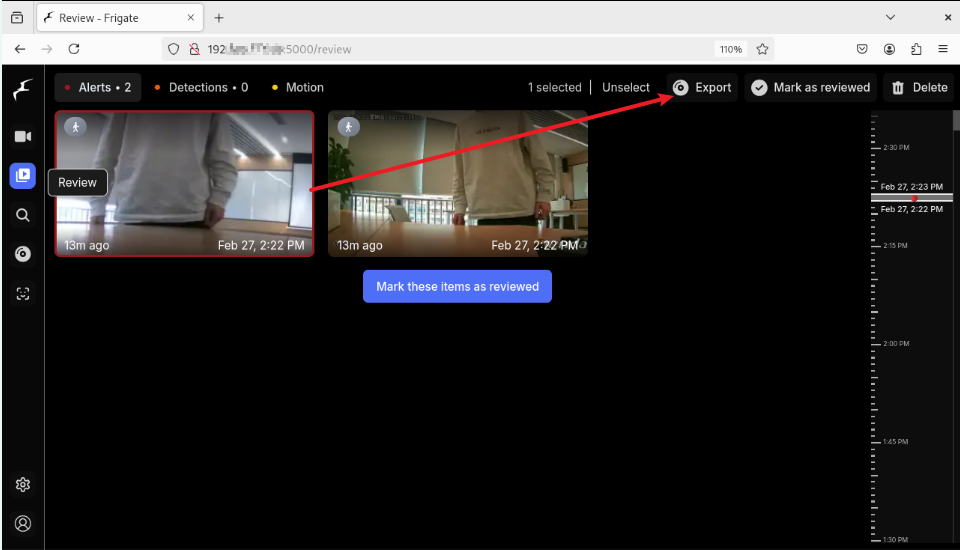Screen dimensions: 960x550
Task: Delete the selected review item
Action: tap(918, 88)
